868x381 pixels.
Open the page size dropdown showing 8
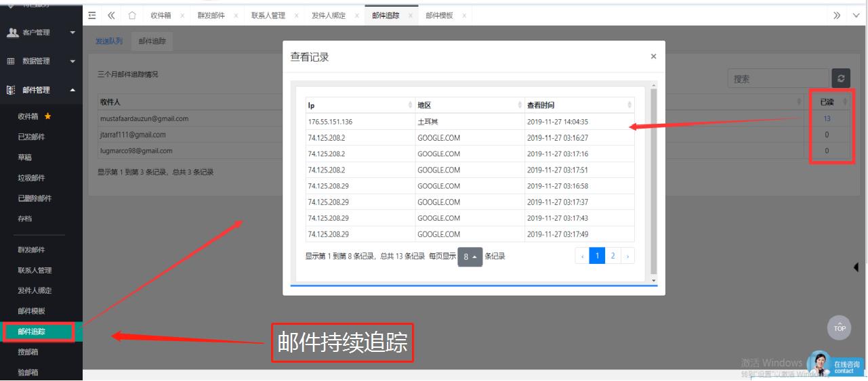point(470,257)
